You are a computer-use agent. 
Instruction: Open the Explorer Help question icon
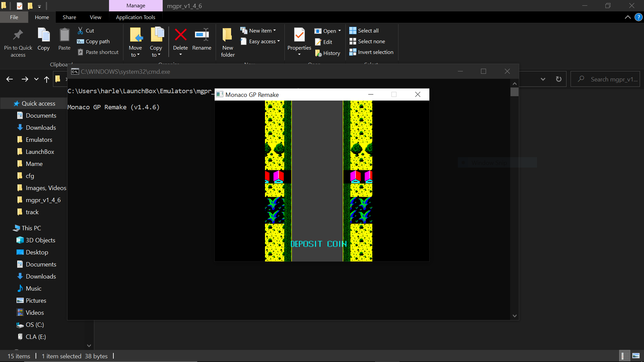click(638, 17)
